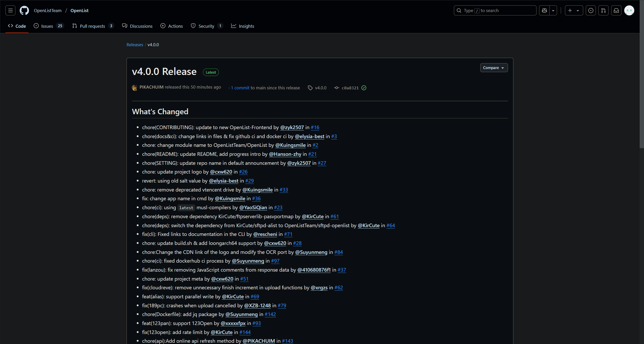Open the navigation sidebar hamburger menu
This screenshot has height=344, width=644.
(x=10, y=10)
